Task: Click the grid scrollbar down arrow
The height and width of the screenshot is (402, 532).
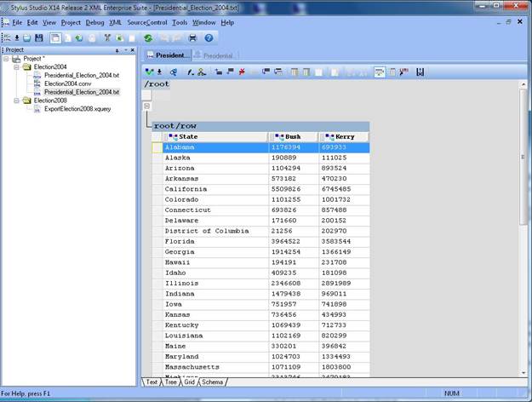Action: coord(523,372)
